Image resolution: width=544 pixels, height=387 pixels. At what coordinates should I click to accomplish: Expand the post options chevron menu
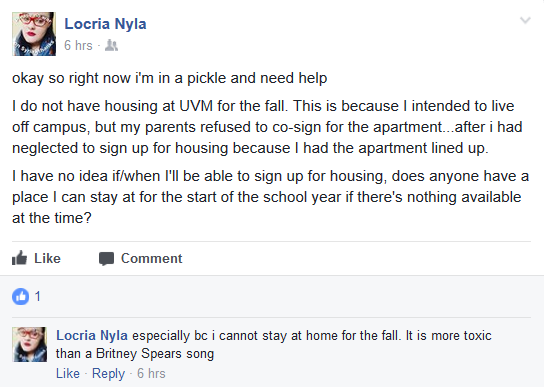(525, 20)
